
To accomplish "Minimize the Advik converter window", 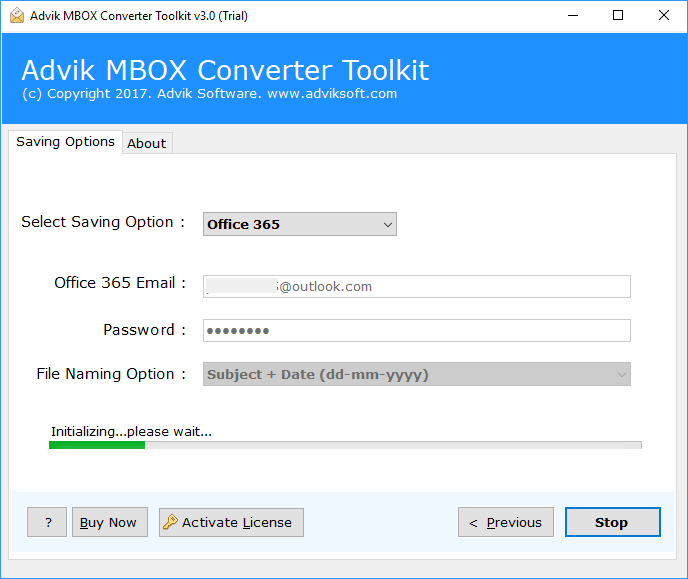I will point(573,16).
